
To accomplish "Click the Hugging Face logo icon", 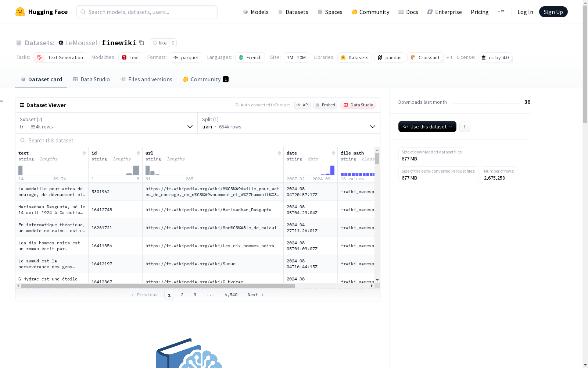I will pyautogui.click(x=20, y=12).
